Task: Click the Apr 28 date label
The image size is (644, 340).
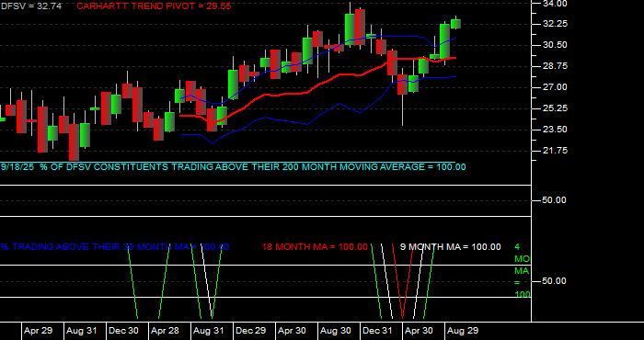Action: pos(165,331)
